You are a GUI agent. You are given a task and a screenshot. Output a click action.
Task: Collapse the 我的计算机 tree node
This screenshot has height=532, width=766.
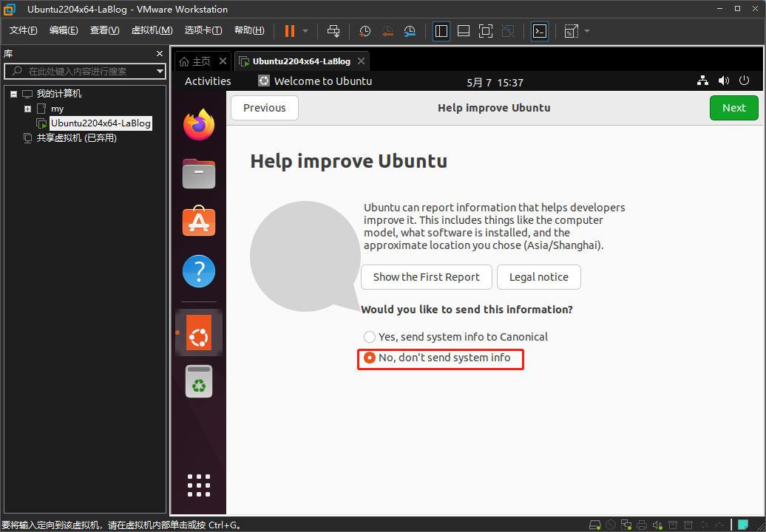(13, 94)
